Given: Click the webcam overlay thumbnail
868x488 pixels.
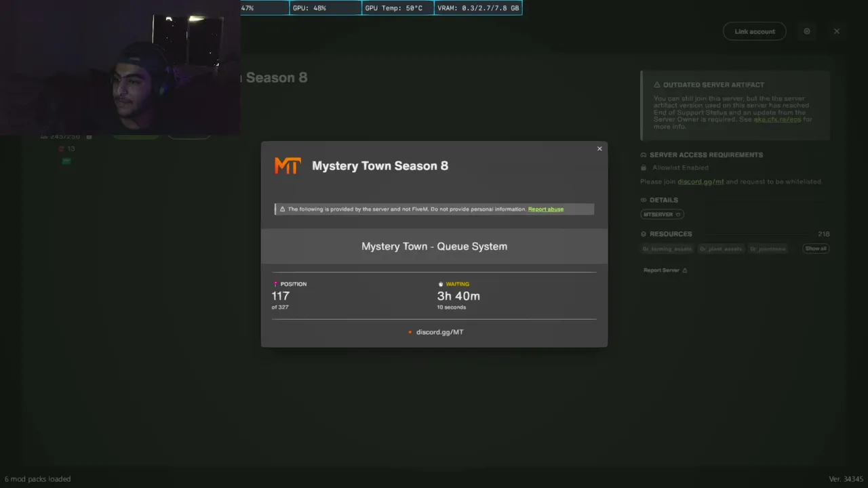Looking at the screenshot, I should (120, 68).
